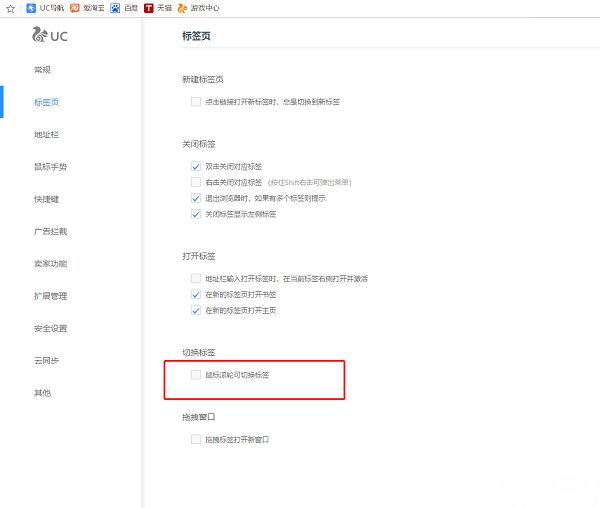Image resolution: width=600 pixels, height=508 pixels.
Task: Go to 卖家功能 section
Action: click(51, 264)
